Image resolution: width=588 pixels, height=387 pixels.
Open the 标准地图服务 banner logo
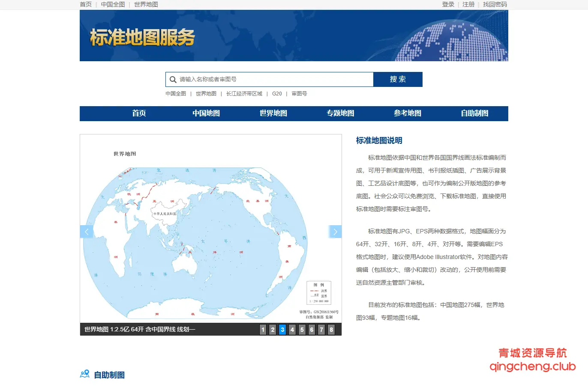click(x=142, y=37)
